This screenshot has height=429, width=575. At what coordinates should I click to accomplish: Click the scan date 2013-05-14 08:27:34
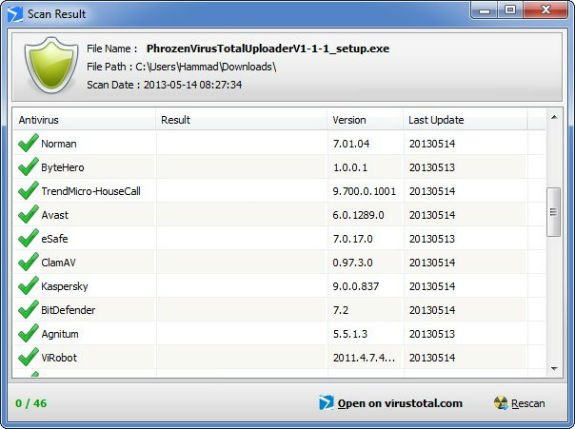(x=193, y=85)
